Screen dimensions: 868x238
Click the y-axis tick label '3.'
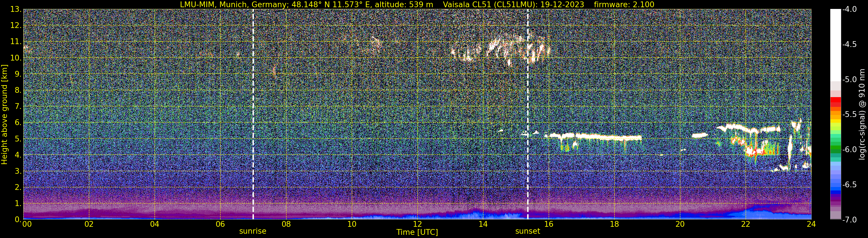click(x=18, y=171)
